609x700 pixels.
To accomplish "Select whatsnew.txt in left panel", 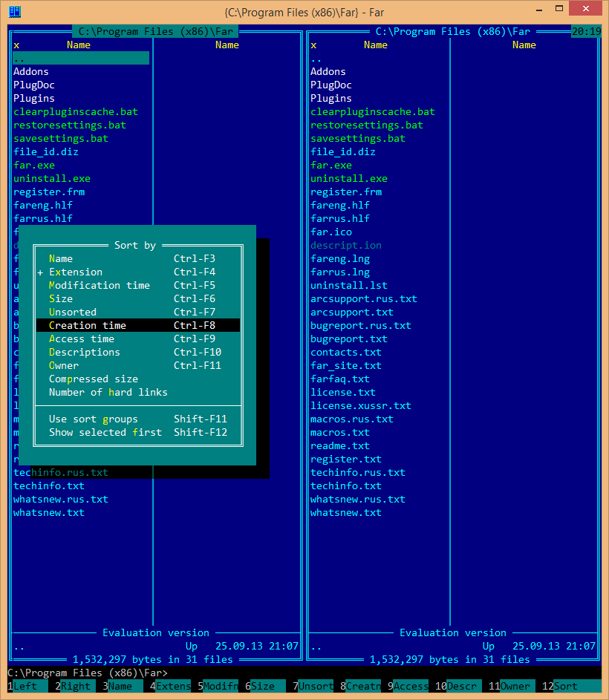I will coord(49,512).
